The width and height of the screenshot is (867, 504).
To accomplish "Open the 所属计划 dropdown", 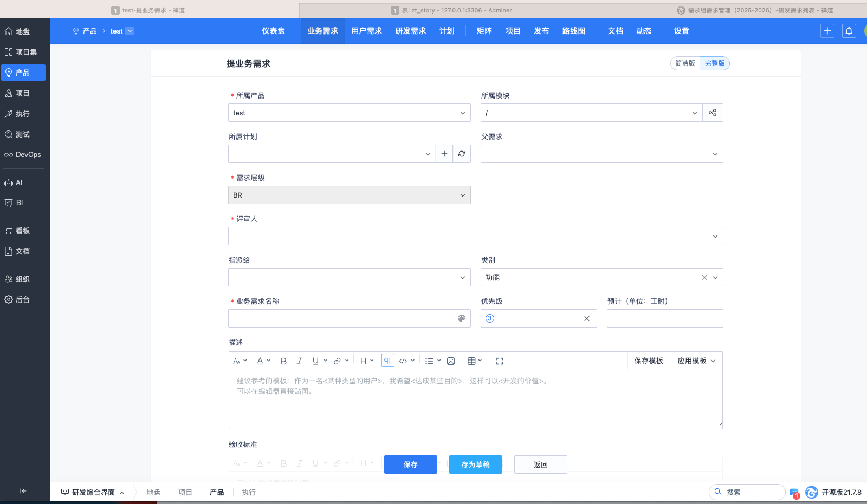I will click(x=332, y=154).
